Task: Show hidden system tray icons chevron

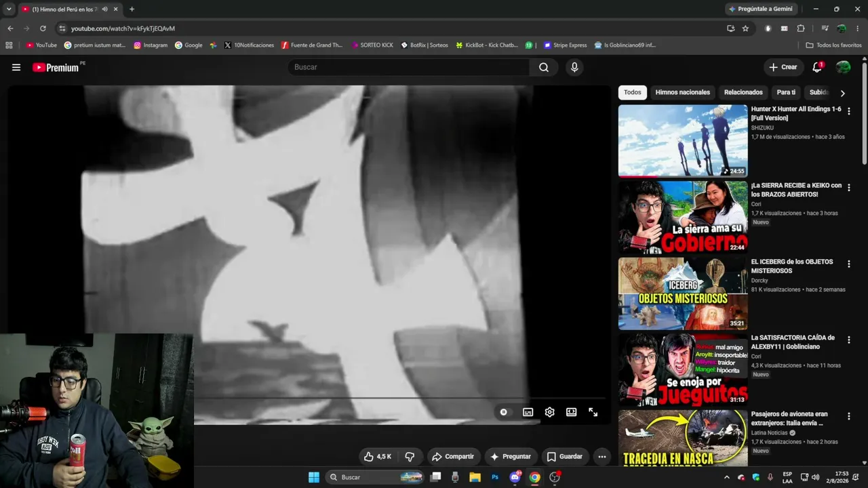Action: click(727, 477)
